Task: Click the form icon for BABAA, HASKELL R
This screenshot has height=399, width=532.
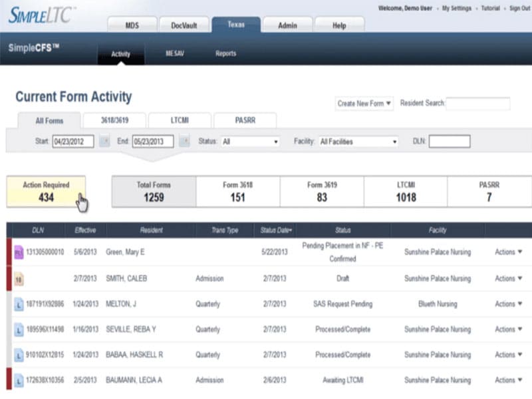Action: pyautogui.click(x=19, y=355)
